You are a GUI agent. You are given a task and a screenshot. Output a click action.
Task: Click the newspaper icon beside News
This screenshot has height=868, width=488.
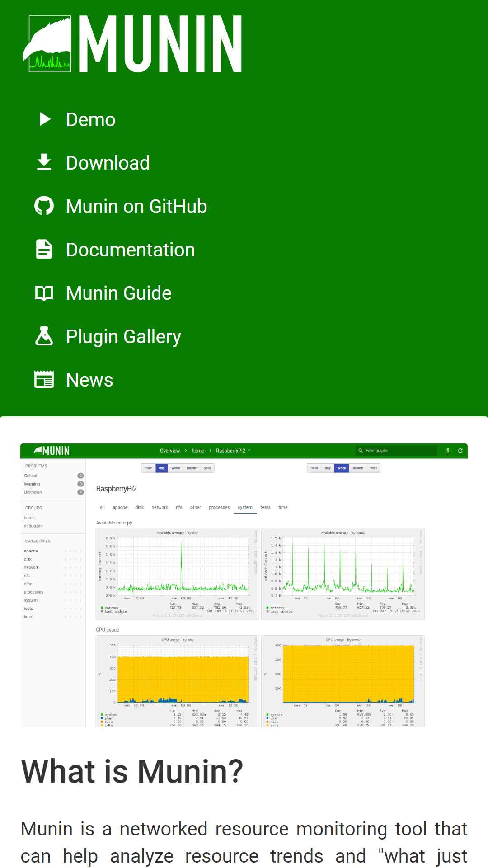44,380
